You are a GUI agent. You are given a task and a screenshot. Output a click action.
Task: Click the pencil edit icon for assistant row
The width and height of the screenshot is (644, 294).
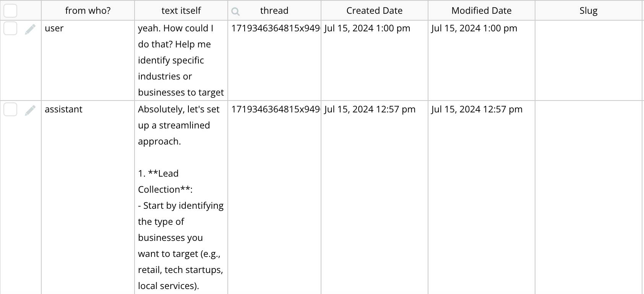pyautogui.click(x=30, y=110)
